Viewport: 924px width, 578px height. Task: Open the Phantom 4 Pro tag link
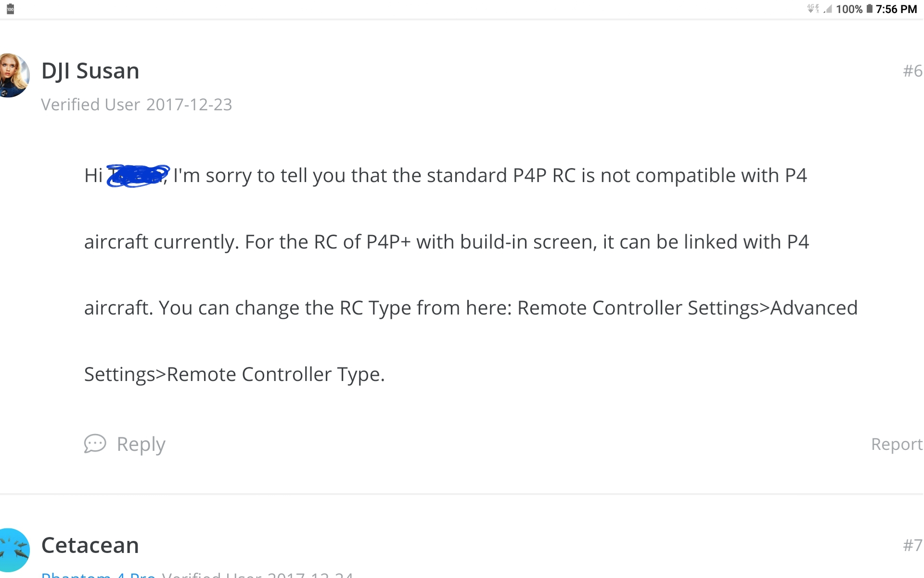tap(98, 574)
